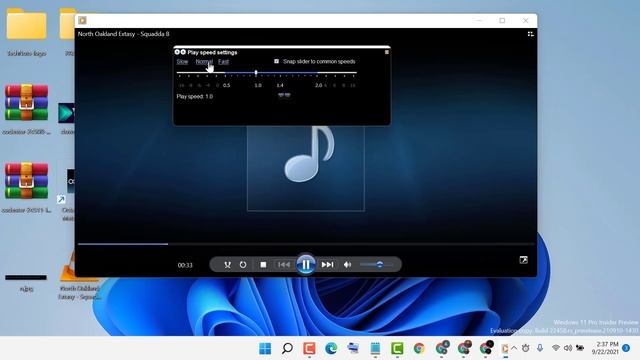
Task: Click the song title North Oakland Extasy
Action: 123,34
